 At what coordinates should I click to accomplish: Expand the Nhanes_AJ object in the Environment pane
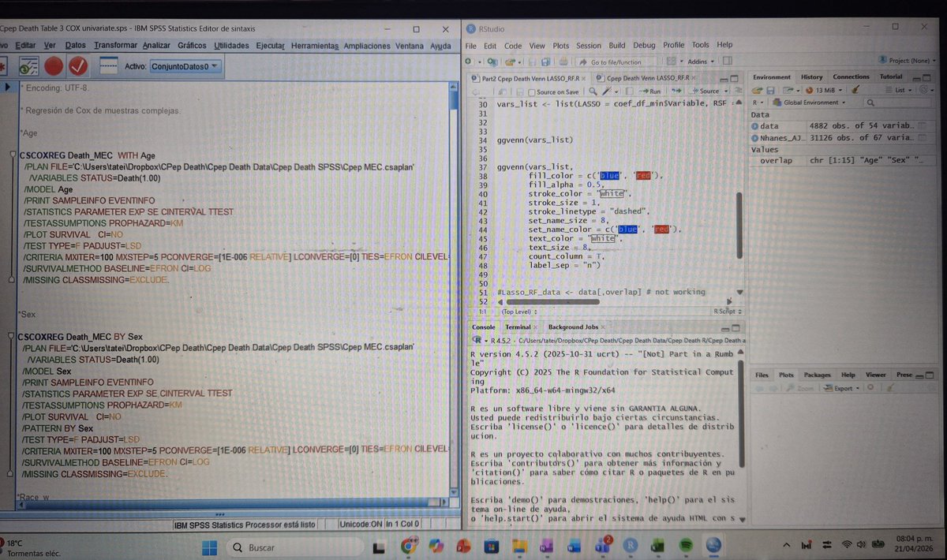(756, 137)
